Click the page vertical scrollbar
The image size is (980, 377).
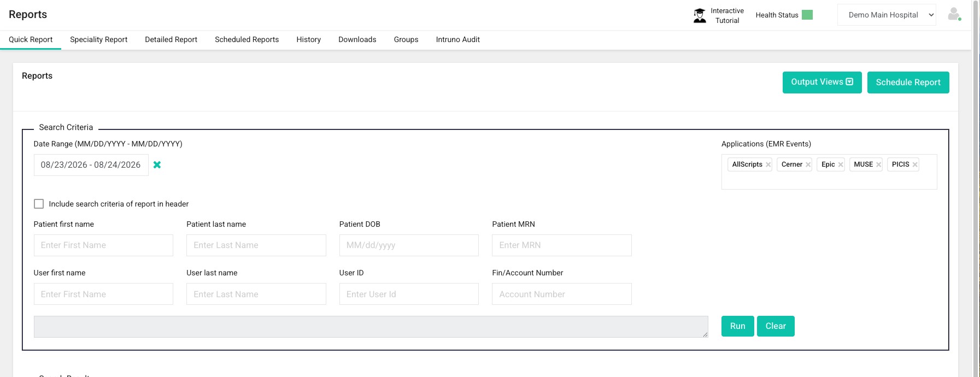click(x=976, y=188)
